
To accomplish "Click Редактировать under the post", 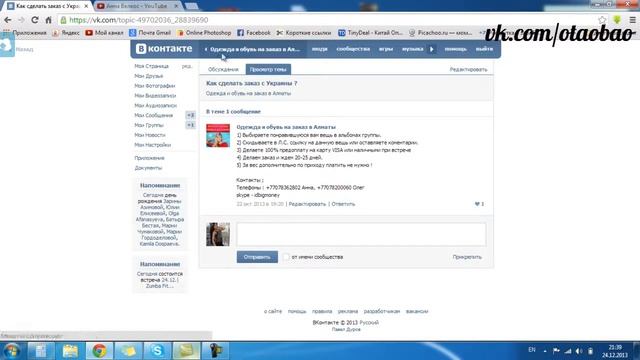I will click(307, 204).
